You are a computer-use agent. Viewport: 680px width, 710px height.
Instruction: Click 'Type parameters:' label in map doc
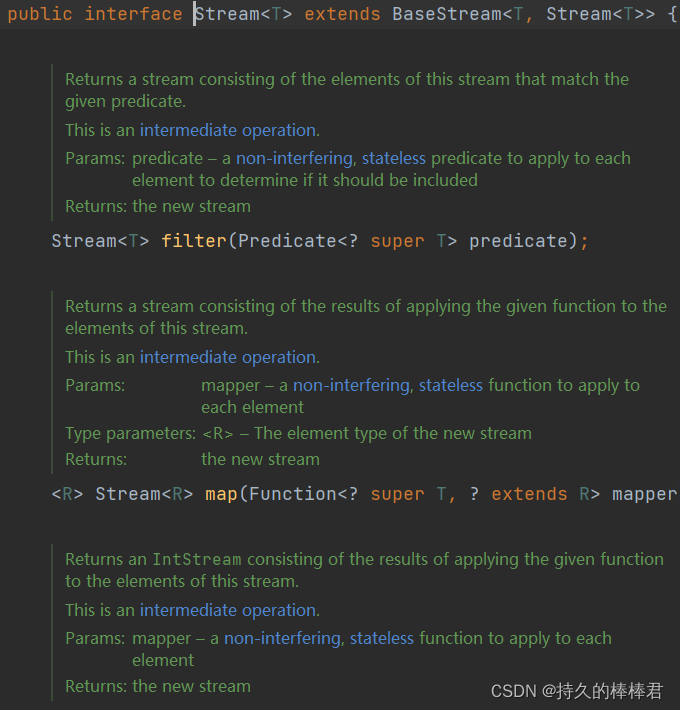[131, 433]
